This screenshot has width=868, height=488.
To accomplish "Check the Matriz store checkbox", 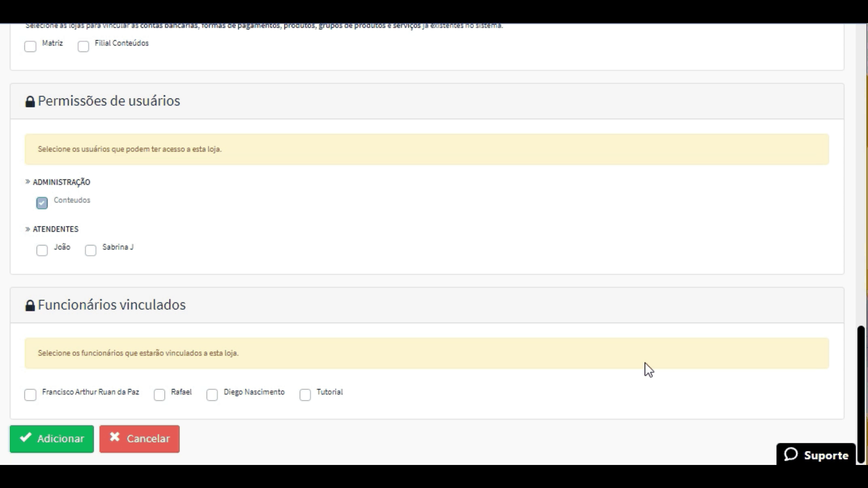I will click(30, 47).
